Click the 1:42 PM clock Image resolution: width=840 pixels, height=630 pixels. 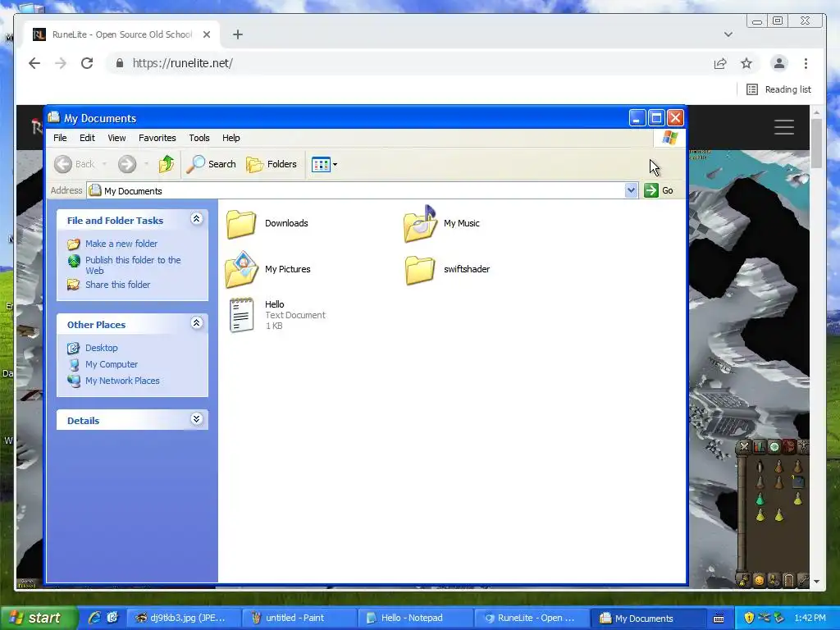click(x=810, y=619)
